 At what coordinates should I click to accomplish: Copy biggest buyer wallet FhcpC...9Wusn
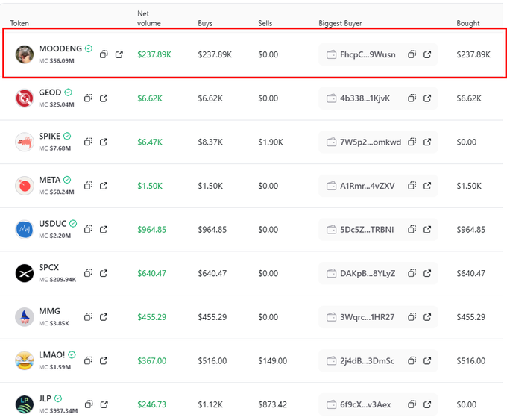[x=412, y=54]
